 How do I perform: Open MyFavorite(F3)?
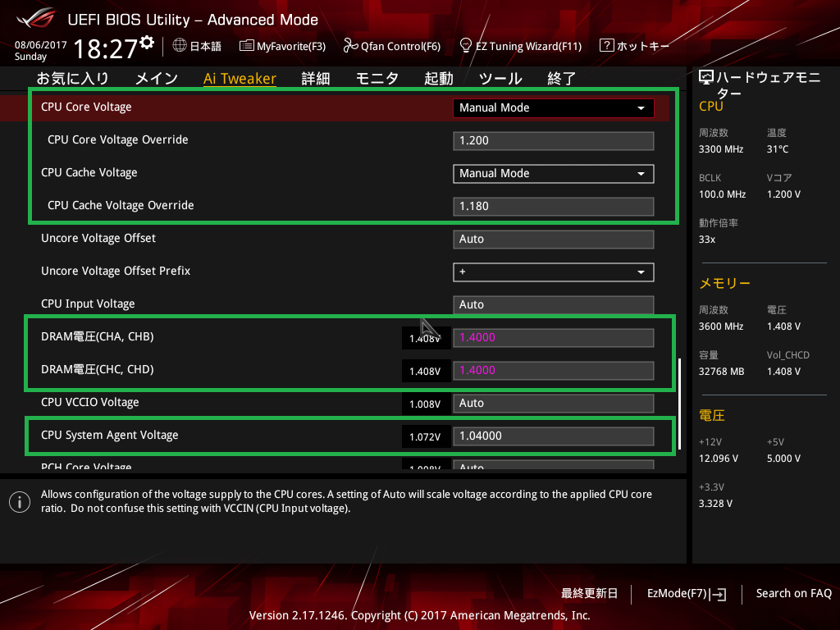click(x=282, y=46)
